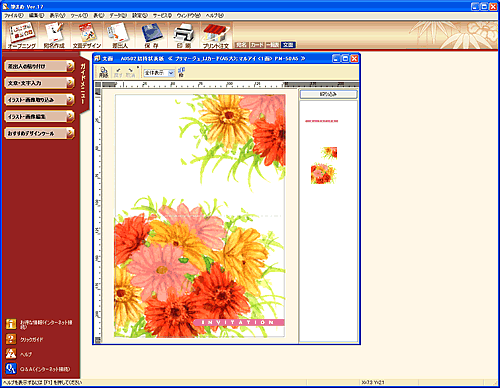Screen dimensions: 500x388
Task: Click the 取消 redo arrow icon
Action: (x=130, y=72)
